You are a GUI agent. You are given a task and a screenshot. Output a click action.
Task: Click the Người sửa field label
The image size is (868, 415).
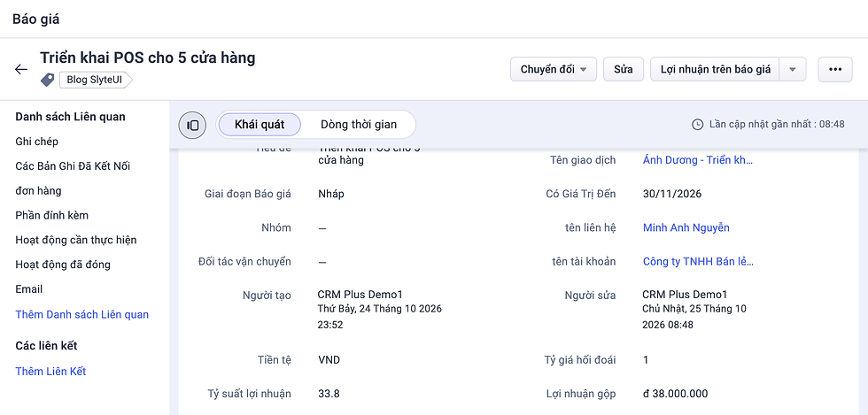590,295
